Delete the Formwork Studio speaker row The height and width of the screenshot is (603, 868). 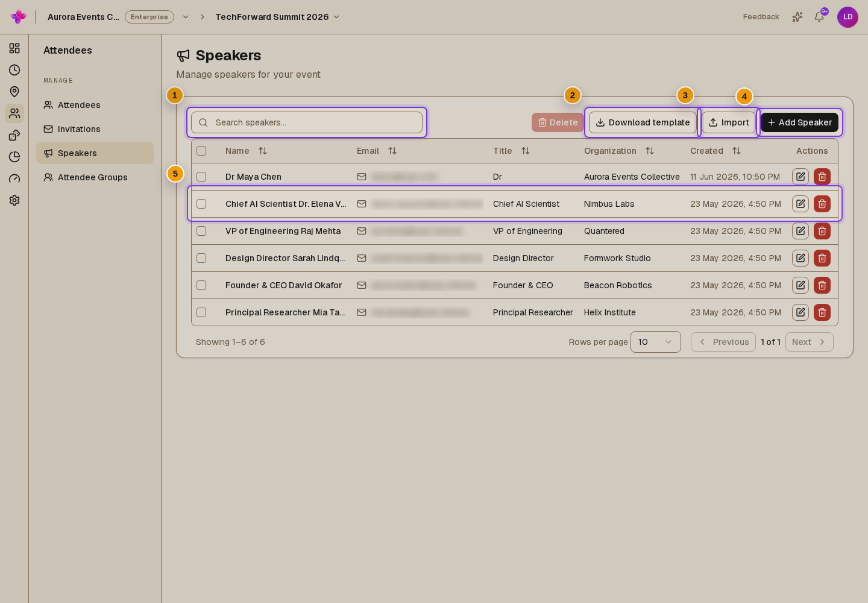tap(822, 258)
